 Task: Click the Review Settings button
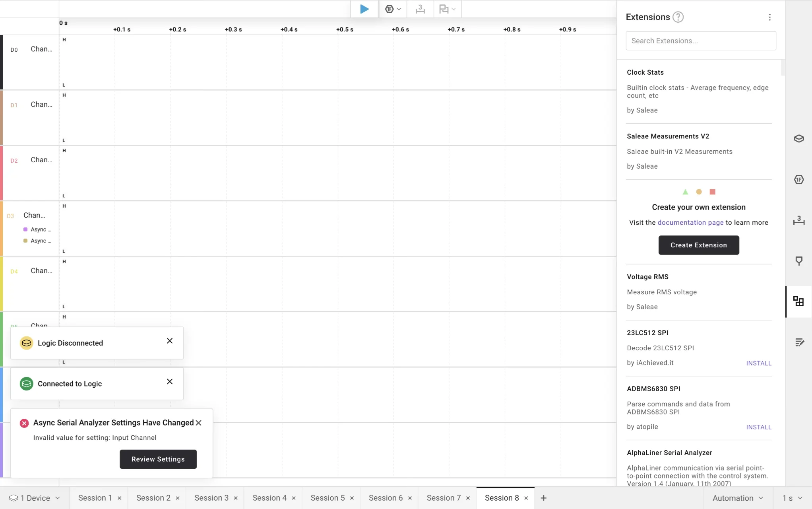point(158,459)
